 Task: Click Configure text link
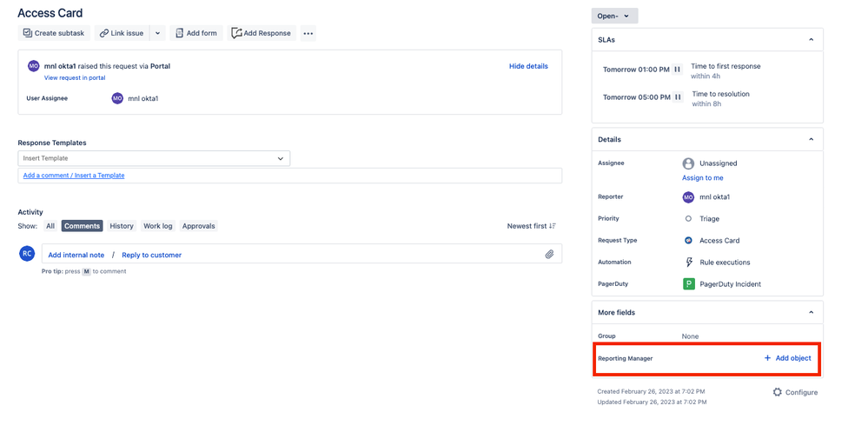(801, 393)
